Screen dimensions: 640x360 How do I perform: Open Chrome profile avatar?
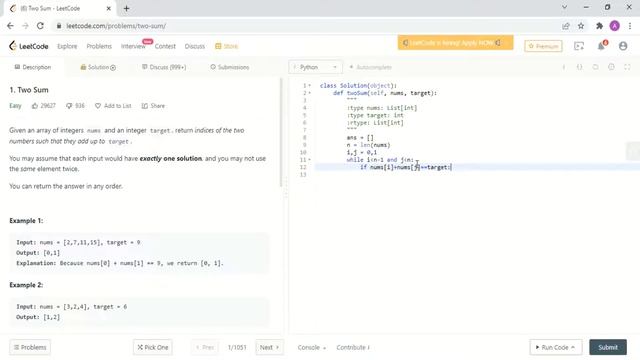(615, 26)
